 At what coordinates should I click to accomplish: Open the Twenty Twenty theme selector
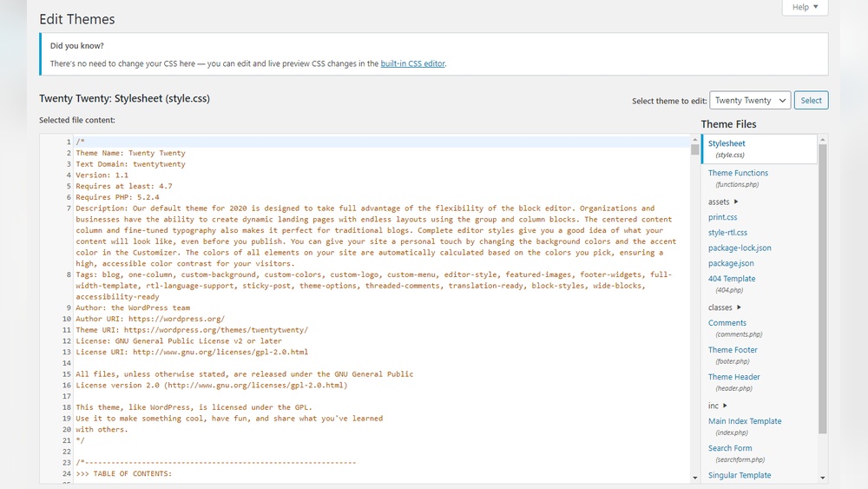click(x=750, y=100)
